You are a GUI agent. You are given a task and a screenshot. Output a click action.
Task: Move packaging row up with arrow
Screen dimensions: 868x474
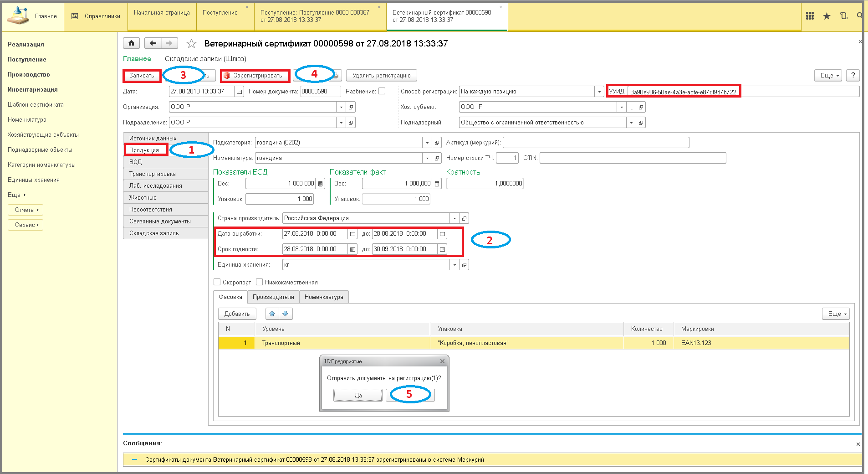(x=272, y=314)
